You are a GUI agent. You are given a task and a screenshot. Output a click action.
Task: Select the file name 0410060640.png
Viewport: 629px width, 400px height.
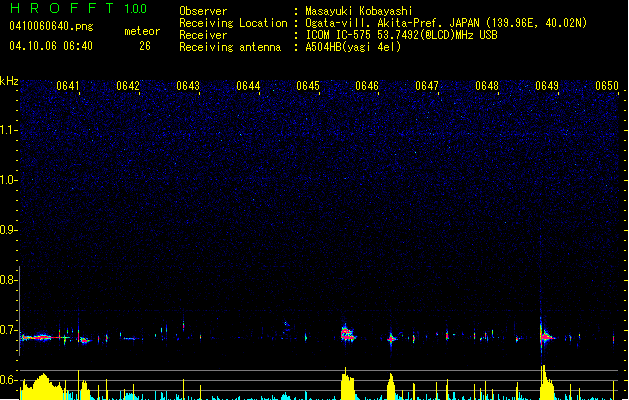click(51, 26)
